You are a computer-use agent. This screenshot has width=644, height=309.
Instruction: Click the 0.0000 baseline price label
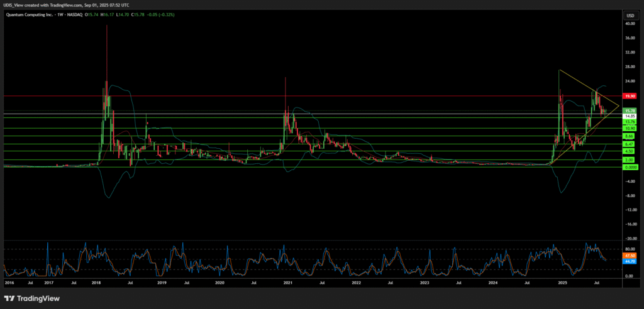tap(628, 167)
